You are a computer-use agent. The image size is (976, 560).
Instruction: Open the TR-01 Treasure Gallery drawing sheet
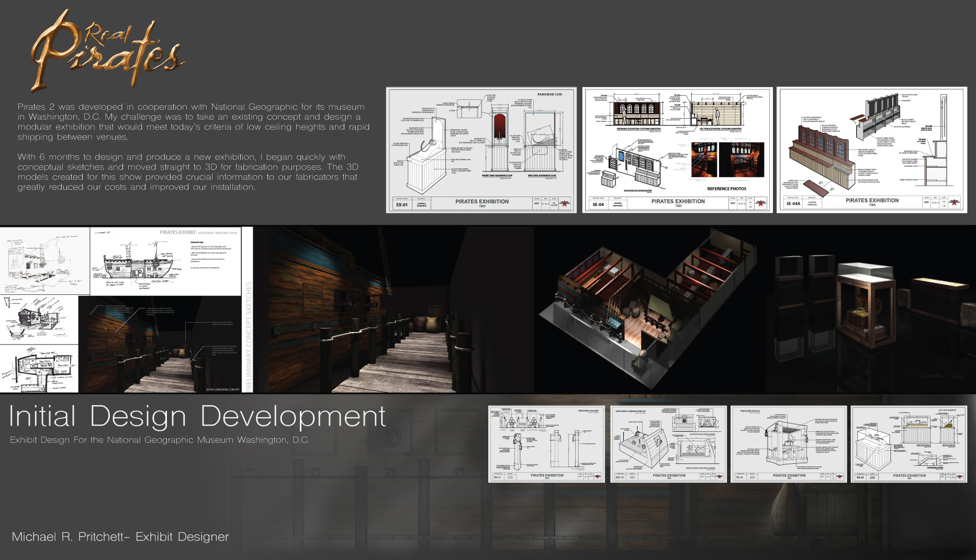pos(546,444)
